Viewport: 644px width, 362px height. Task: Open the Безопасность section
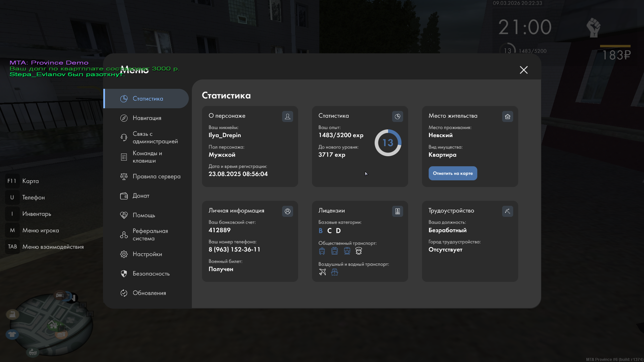[151, 274]
